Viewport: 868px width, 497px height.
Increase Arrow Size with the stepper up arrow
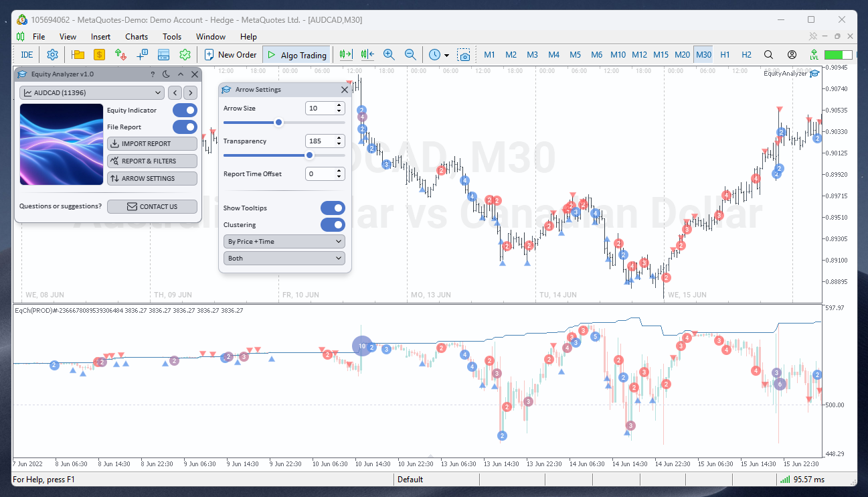(339, 105)
